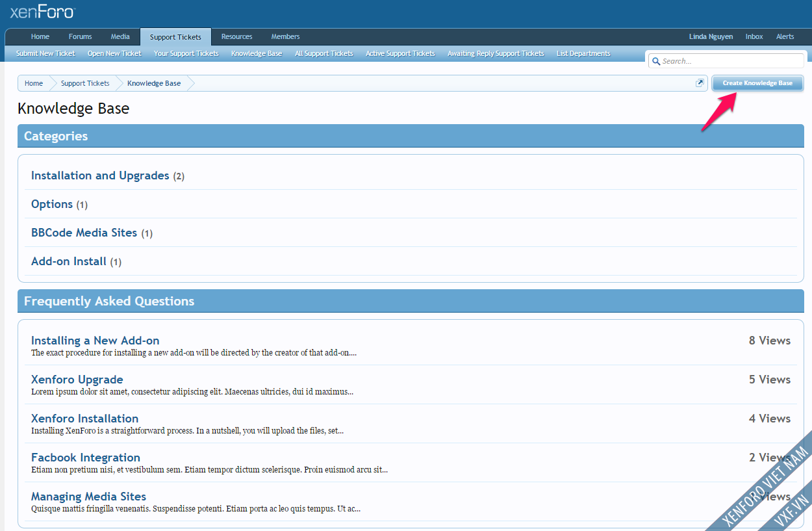This screenshot has width=812, height=531.
Task: View the Members tab
Action: 285,36
